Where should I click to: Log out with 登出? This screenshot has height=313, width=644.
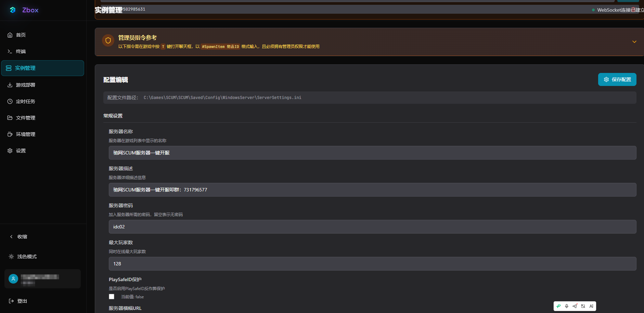(x=18, y=301)
